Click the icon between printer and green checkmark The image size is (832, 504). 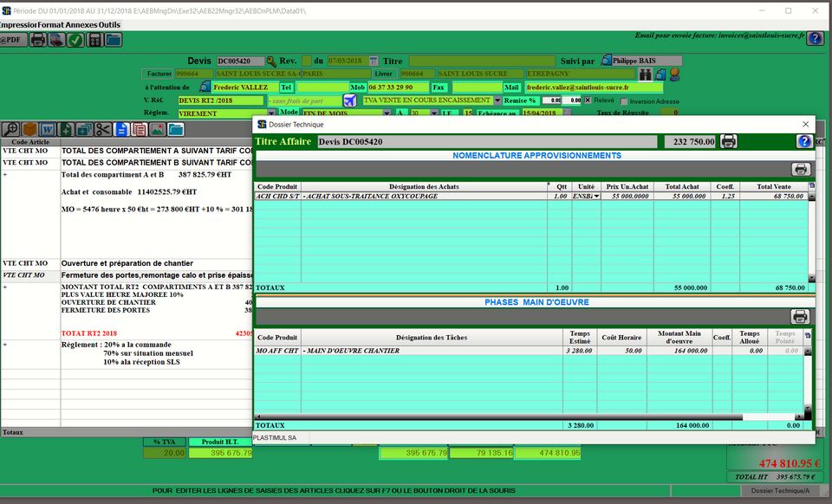(57, 40)
